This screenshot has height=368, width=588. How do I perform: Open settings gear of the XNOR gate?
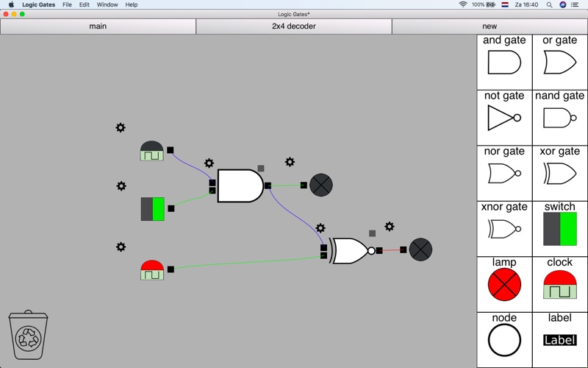(320, 228)
